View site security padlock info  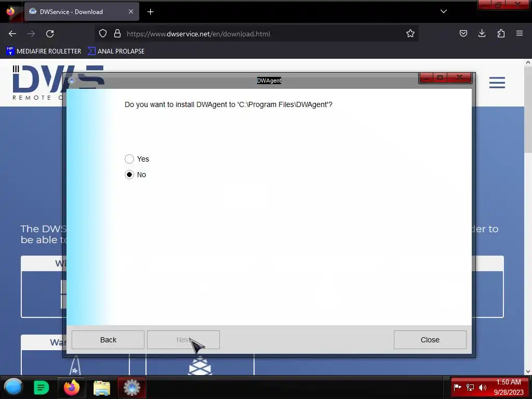117,34
